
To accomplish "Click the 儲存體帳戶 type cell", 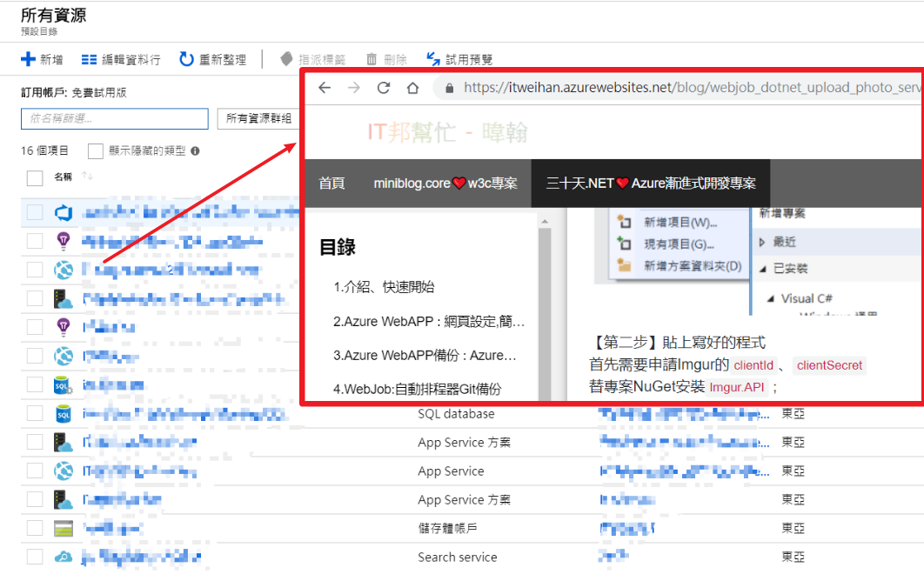I will pyautogui.click(x=447, y=528).
